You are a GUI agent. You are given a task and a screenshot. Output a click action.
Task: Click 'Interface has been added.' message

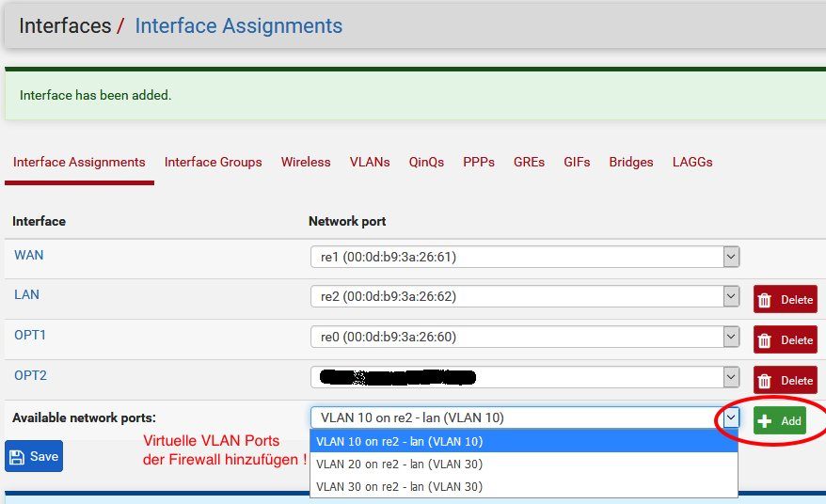[95, 95]
